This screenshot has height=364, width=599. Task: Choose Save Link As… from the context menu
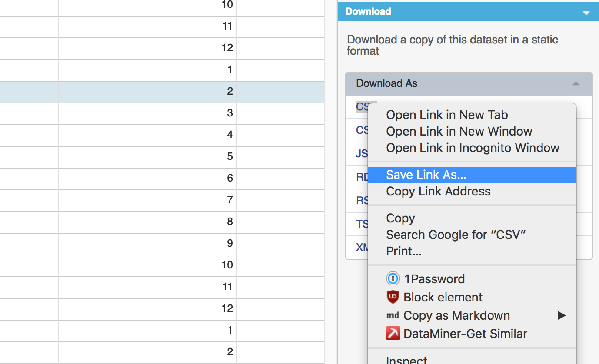tap(426, 175)
